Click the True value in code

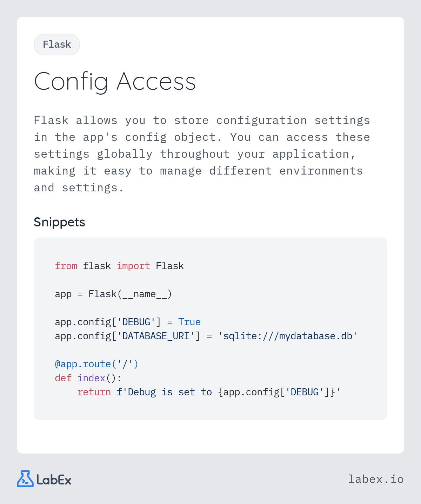pyautogui.click(x=189, y=322)
